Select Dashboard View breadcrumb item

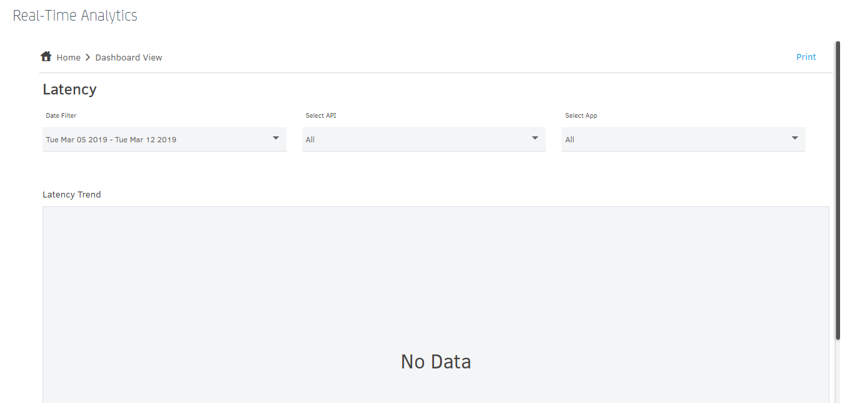pyautogui.click(x=129, y=58)
